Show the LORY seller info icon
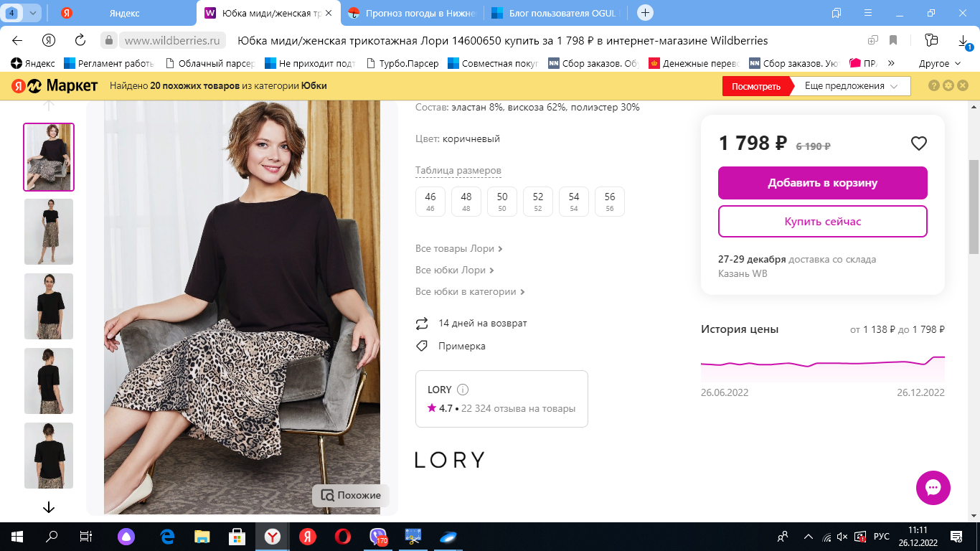980x551 pixels. [x=463, y=390]
